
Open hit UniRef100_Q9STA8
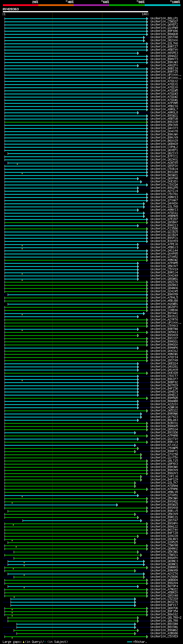164,37
